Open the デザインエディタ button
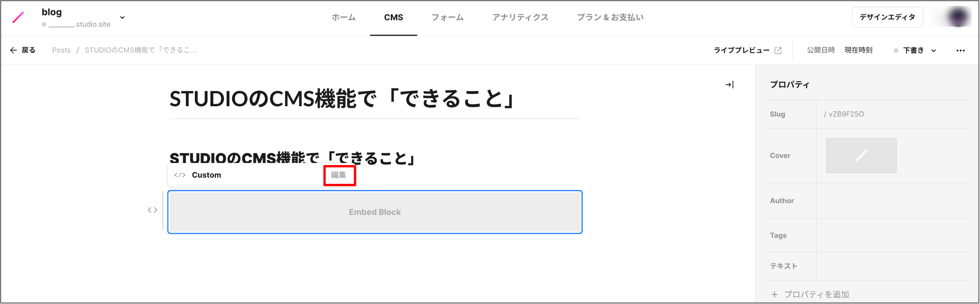The height and width of the screenshot is (304, 980). point(887,17)
